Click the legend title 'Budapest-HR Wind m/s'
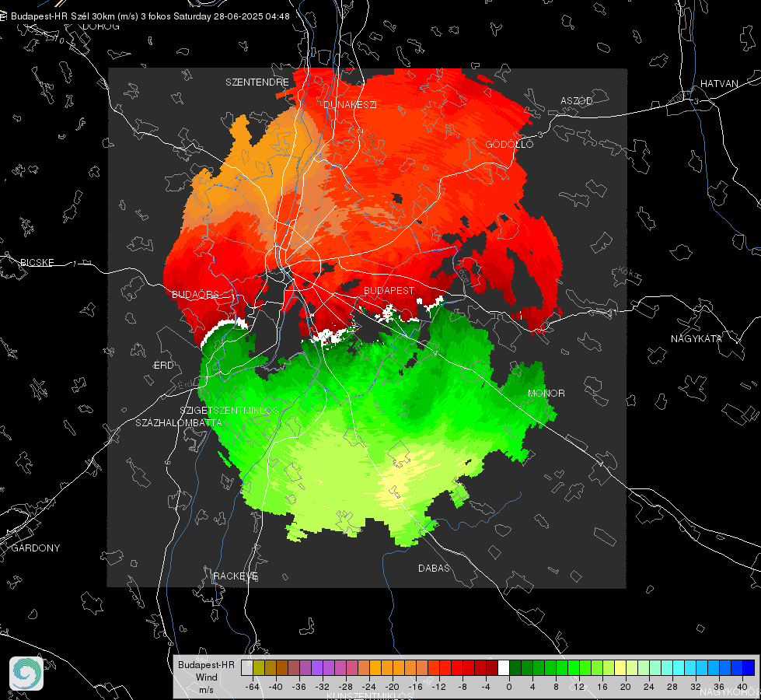 pyautogui.click(x=206, y=677)
